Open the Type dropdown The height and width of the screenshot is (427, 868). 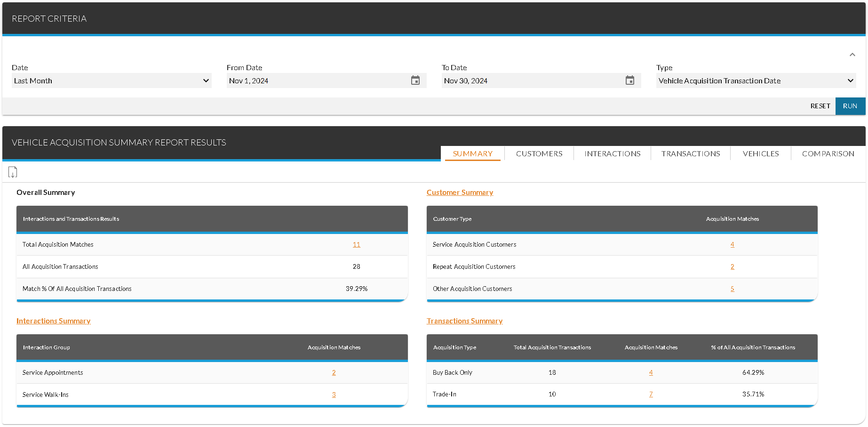(x=756, y=81)
